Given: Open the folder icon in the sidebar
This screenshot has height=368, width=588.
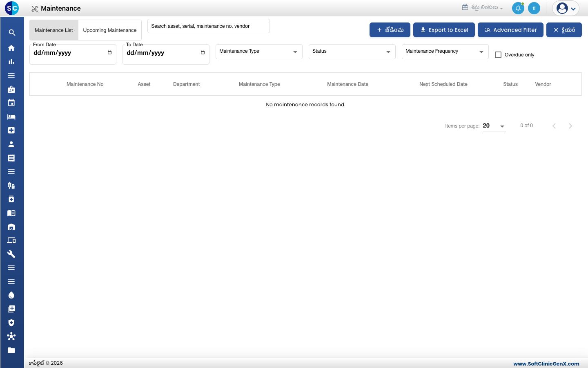Looking at the screenshot, I should (x=11, y=350).
